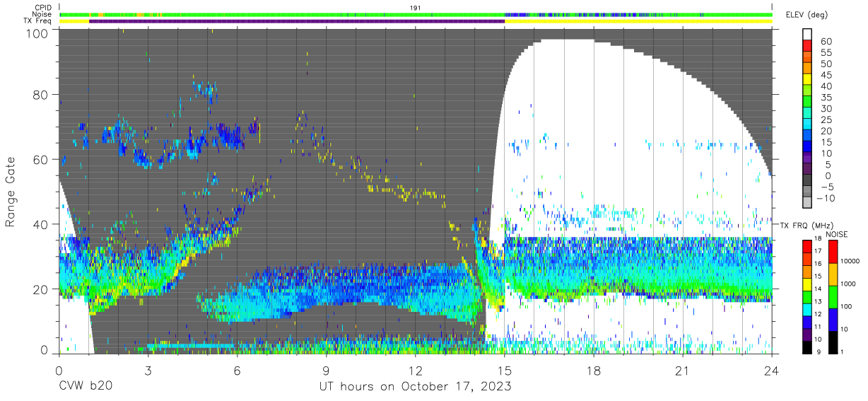This screenshot has width=868, height=401.
Task: Click the 'CPID' label at top left
Action: pyautogui.click(x=42, y=7)
